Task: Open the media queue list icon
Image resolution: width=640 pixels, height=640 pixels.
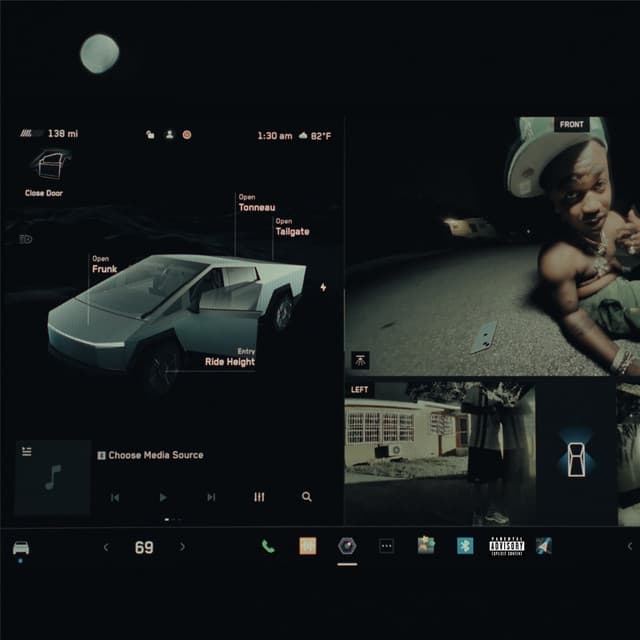Action: (27, 451)
